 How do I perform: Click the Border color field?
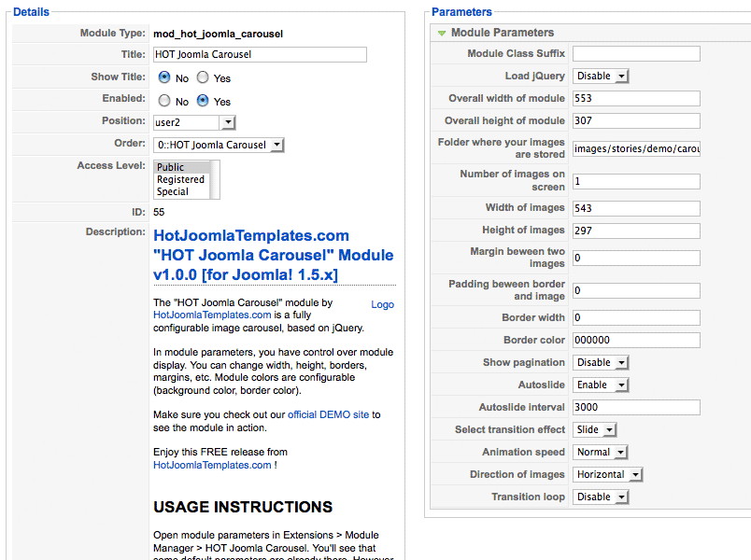(x=636, y=341)
